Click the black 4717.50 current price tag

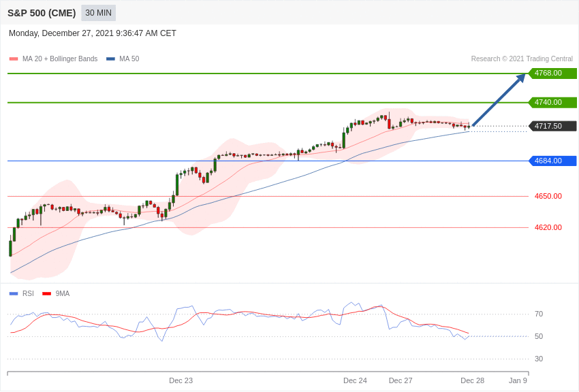click(552, 126)
